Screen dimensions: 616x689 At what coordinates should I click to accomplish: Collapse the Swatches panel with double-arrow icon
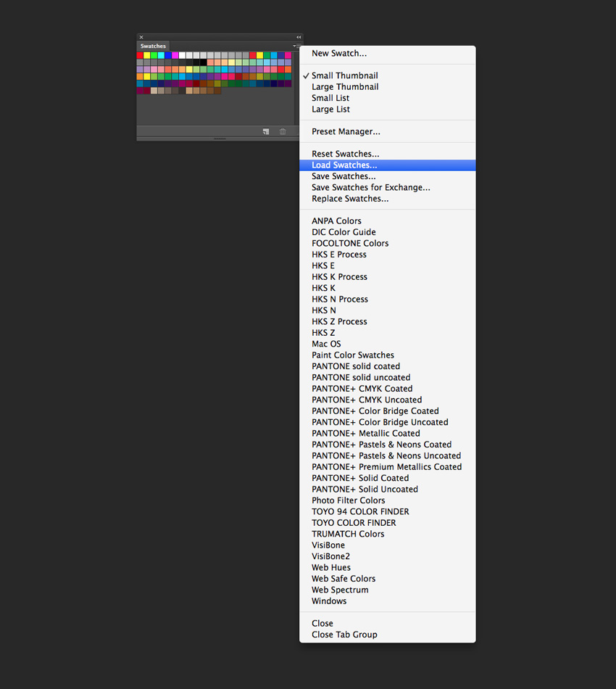coord(299,37)
